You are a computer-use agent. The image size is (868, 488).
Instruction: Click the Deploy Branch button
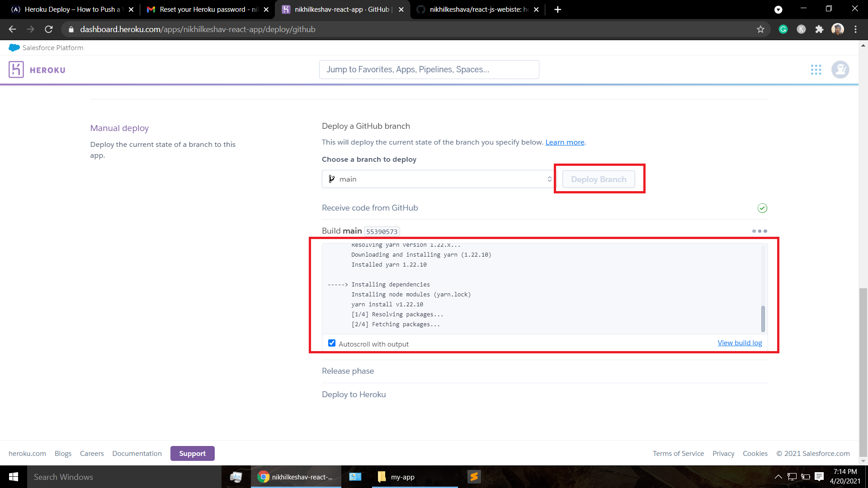coord(599,179)
